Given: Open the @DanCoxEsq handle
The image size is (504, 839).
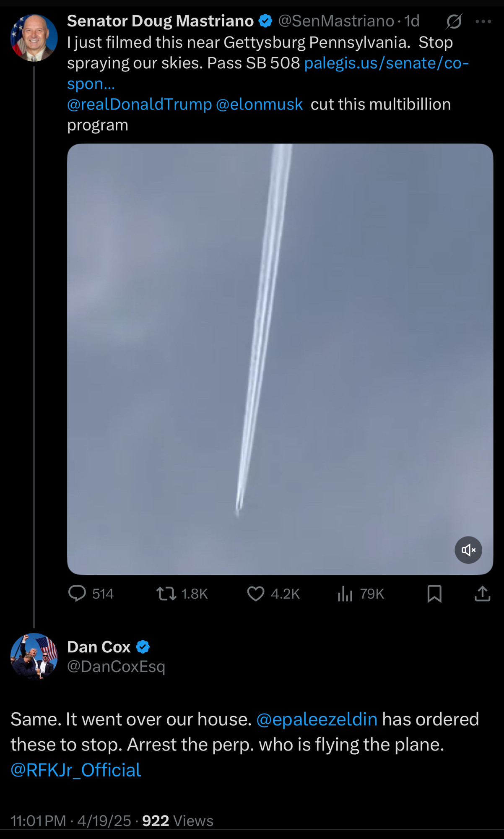Looking at the screenshot, I should tap(116, 667).
